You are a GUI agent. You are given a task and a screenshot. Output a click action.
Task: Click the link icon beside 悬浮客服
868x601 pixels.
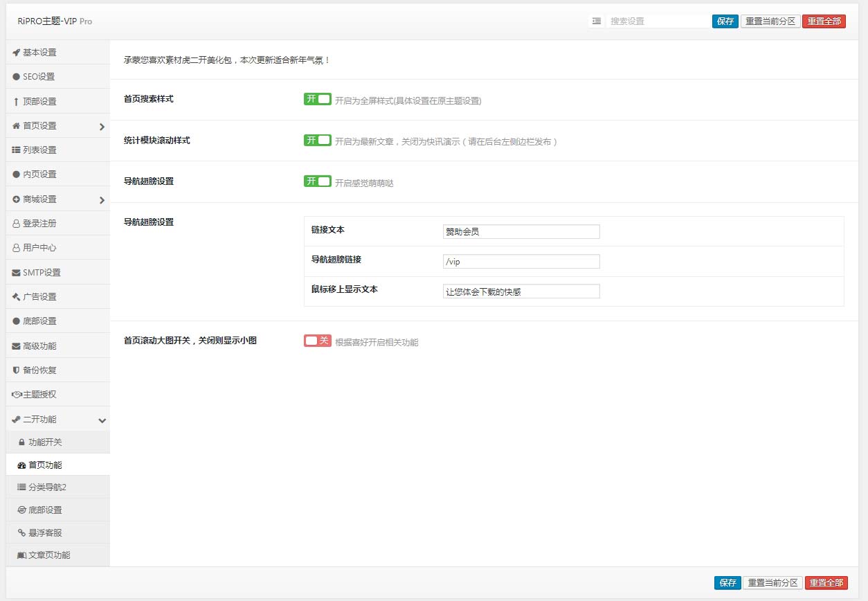click(x=21, y=533)
